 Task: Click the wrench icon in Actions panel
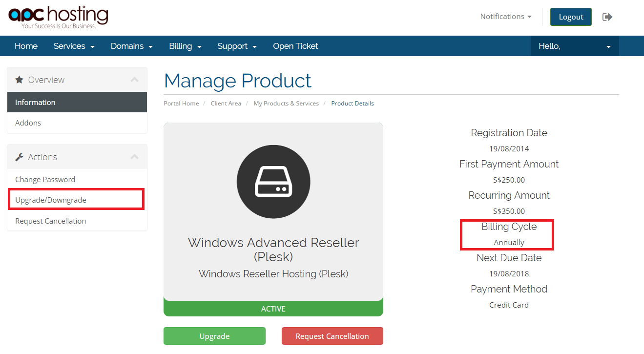[x=19, y=157]
